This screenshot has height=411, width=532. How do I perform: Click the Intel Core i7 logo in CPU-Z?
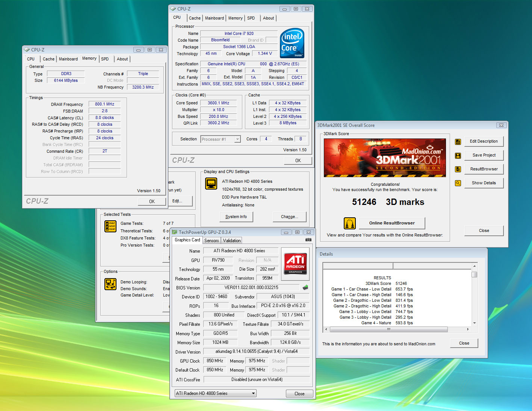pyautogui.click(x=292, y=43)
